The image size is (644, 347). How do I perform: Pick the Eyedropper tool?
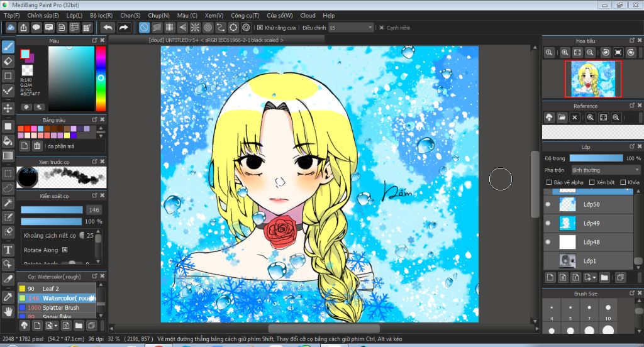[x=8, y=297]
